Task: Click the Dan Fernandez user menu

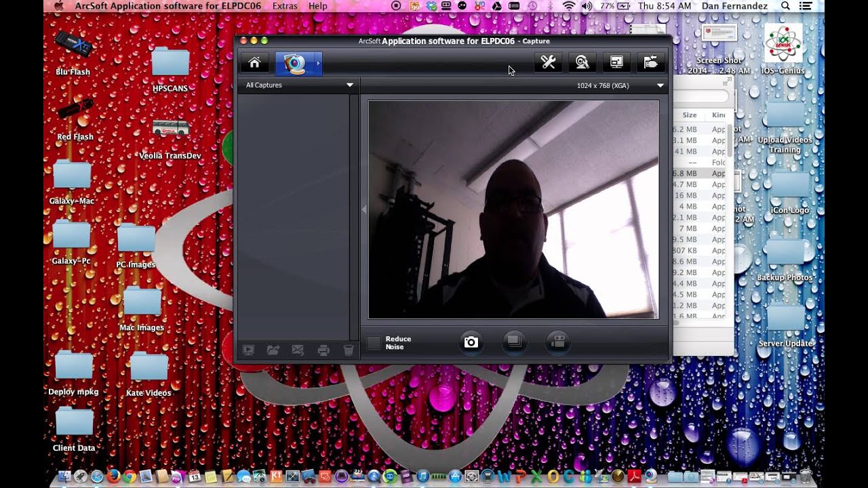Action: tap(736, 6)
